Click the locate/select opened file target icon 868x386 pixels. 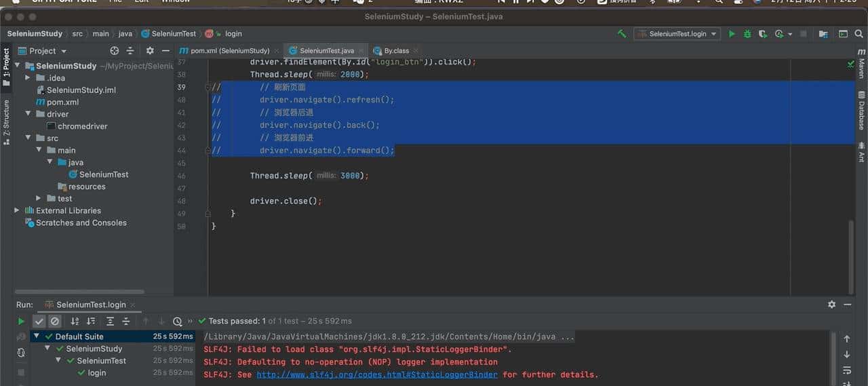point(114,51)
